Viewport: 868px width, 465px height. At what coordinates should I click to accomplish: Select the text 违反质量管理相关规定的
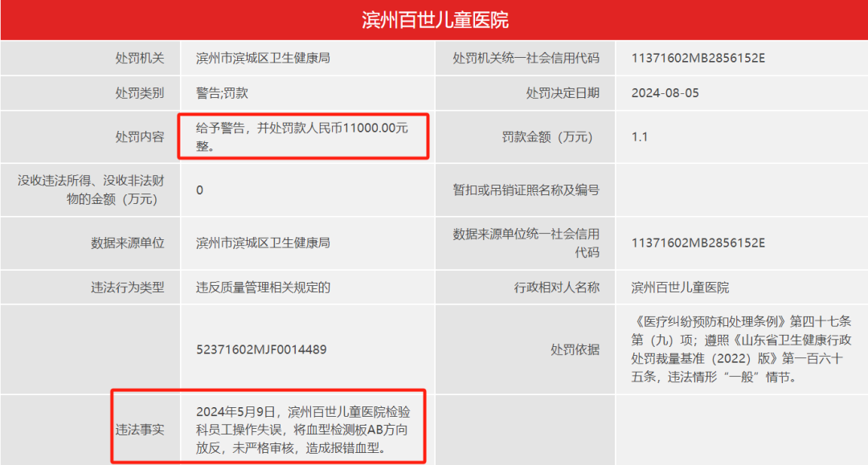263,288
